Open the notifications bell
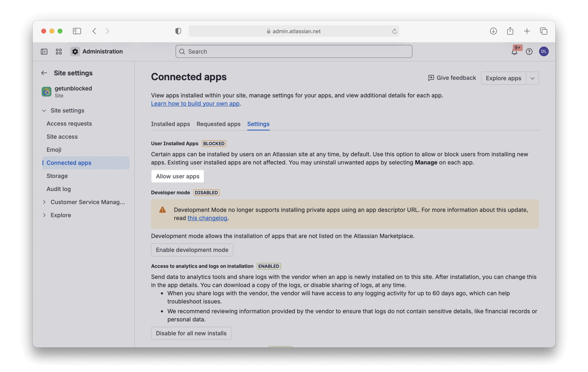The width and height of the screenshot is (588, 372). 514,52
